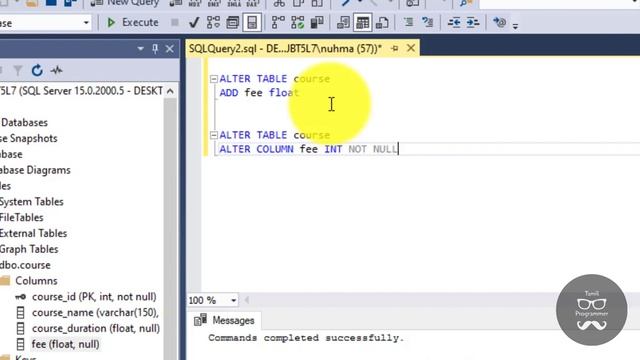This screenshot has width=640, height=360.
Task: Toggle Include Client Statistics
Action: tap(317, 22)
